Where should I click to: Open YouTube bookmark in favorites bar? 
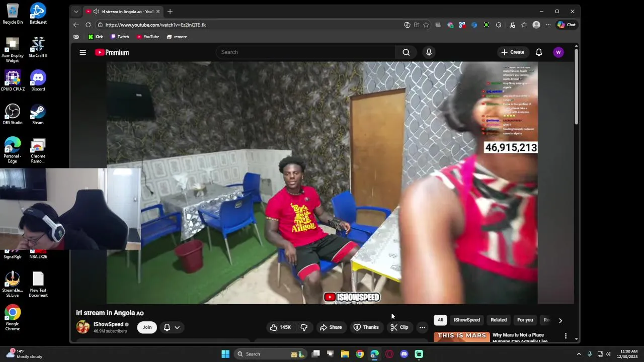[148, 37]
